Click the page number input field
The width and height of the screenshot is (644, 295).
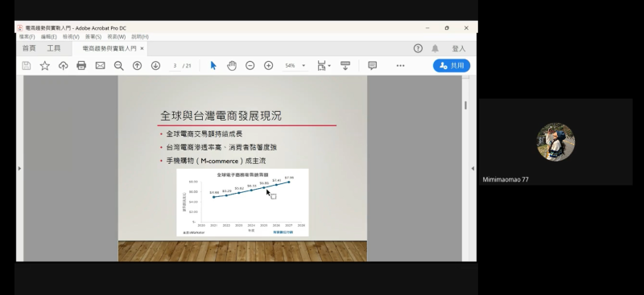point(175,66)
